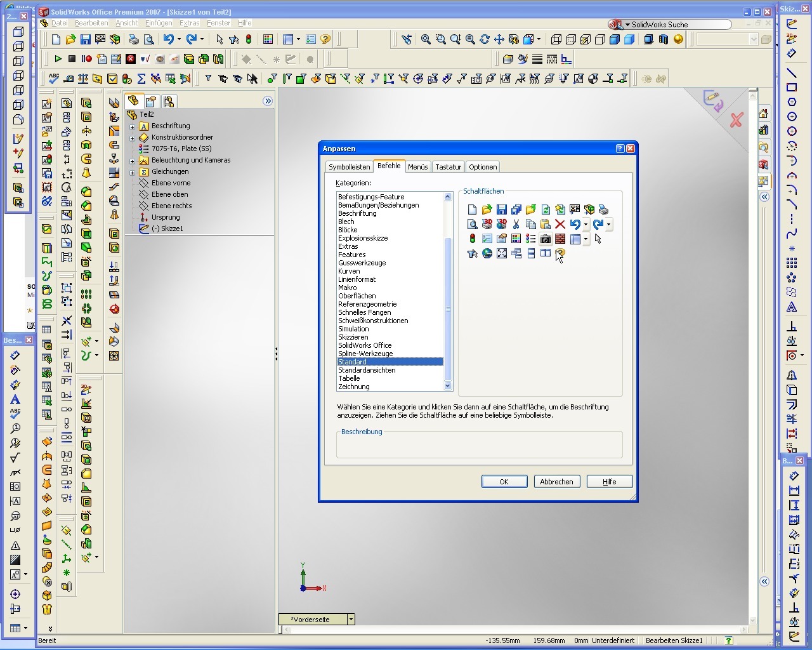Click the macro Record red circle icon
Image resolution: width=812 pixels, height=650 pixels.
[x=87, y=59]
